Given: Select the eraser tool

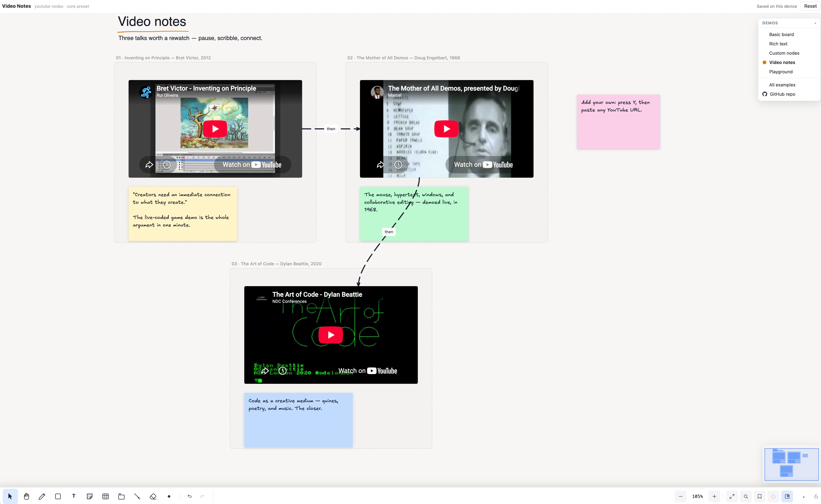Looking at the screenshot, I should point(153,496).
